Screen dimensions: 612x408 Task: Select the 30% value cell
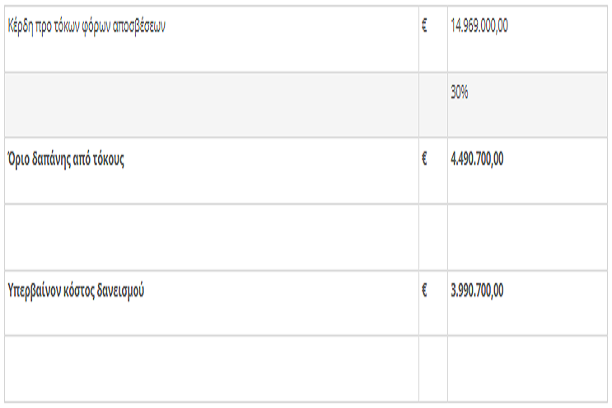point(527,105)
